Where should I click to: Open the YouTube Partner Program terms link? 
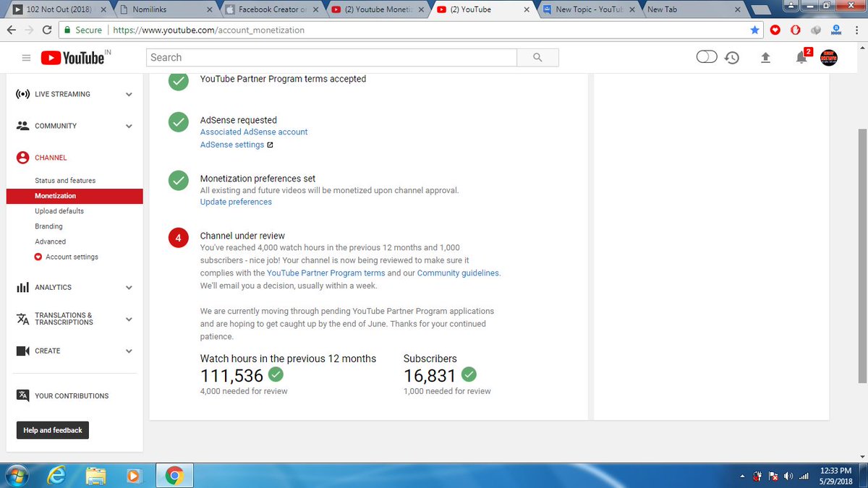pyautogui.click(x=325, y=273)
